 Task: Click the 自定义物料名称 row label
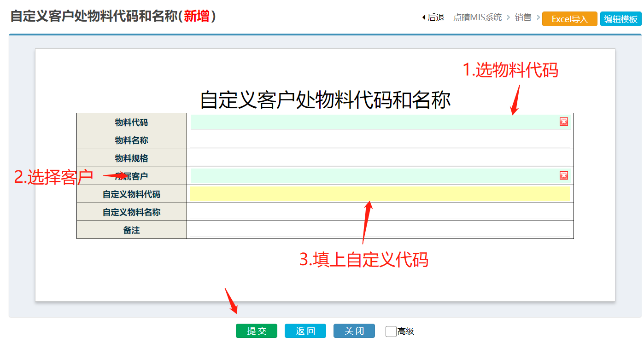132,212
